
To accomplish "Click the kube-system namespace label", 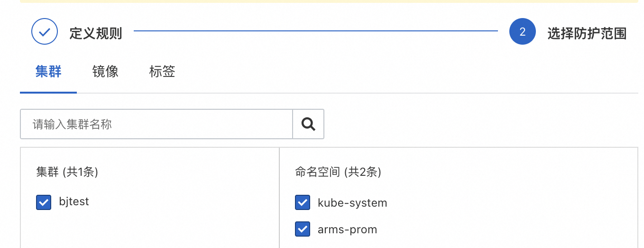I will coord(352,203).
